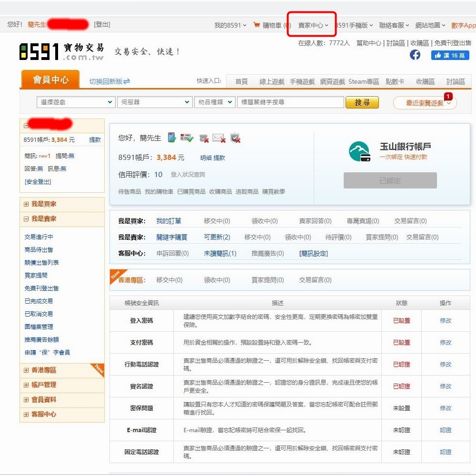476x475 pixels.
Task: Click the email envelope verification icon
Action: (x=218, y=138)
